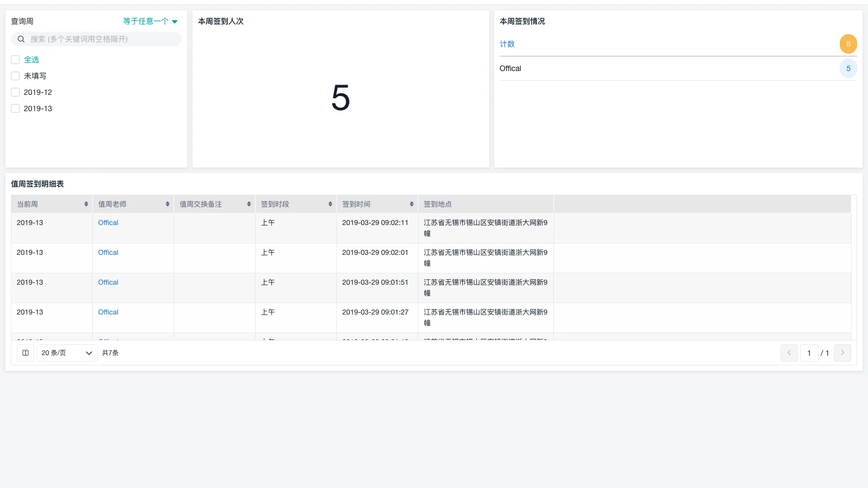Open the Offical link in first row

click(x=108, y=223)
